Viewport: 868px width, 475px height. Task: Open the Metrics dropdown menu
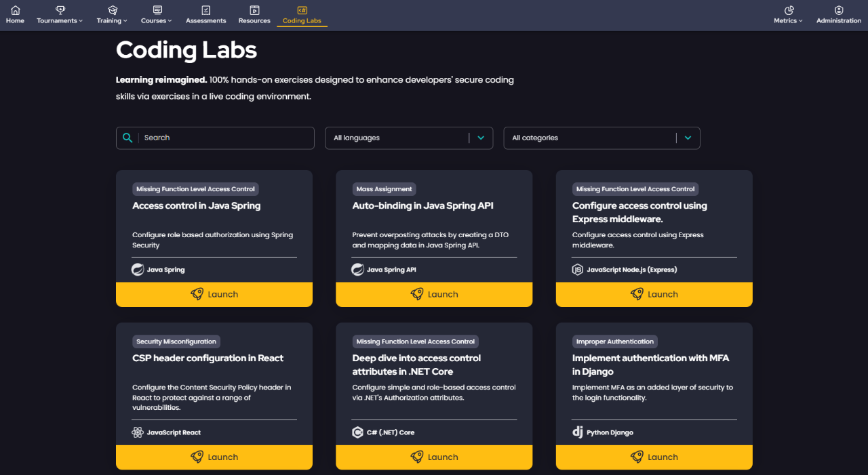click(x=788, y=15)
